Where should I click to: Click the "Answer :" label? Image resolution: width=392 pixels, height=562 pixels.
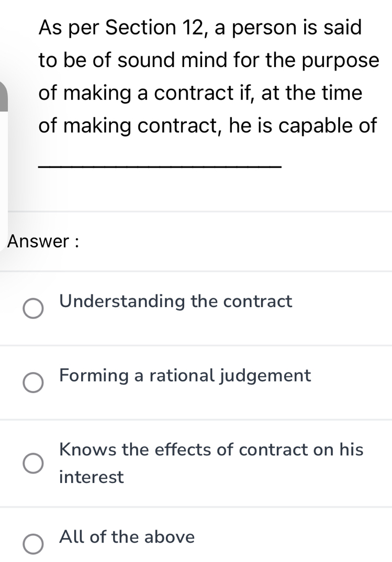click(x=44, y=242)
